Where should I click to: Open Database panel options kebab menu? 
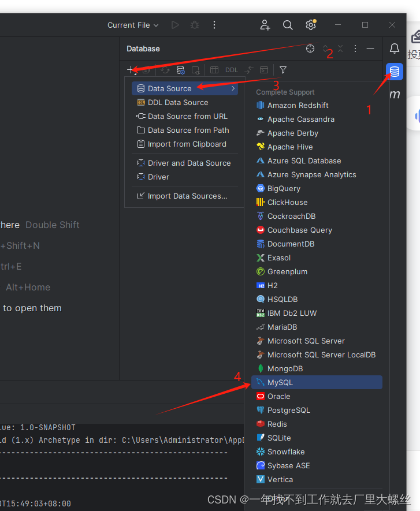pyautogui.click(x=355, y=49)
